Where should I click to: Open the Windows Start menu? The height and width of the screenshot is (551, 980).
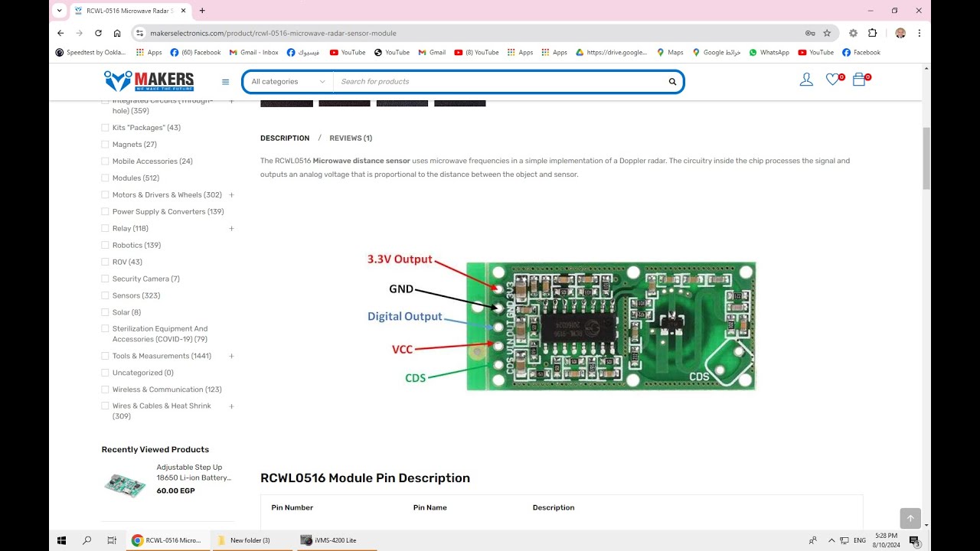62,540
